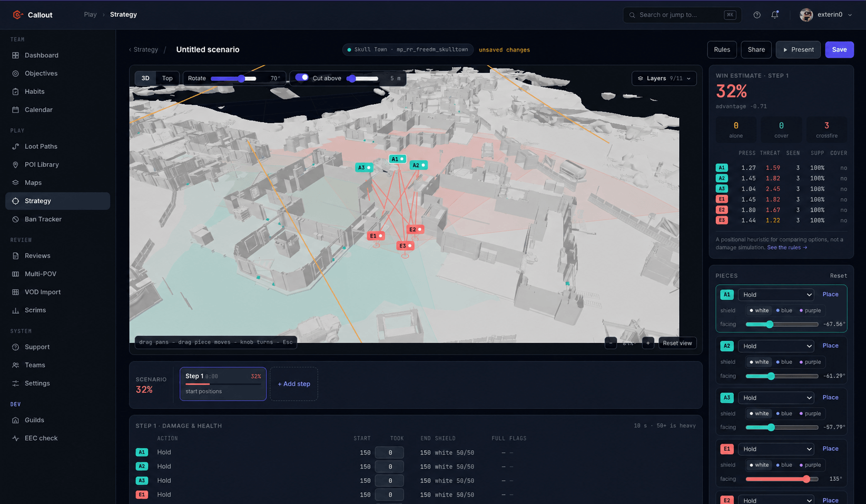Select the A1 marker on the map
The width and height of the screenshot is (866, 504).
coord(397,159)
